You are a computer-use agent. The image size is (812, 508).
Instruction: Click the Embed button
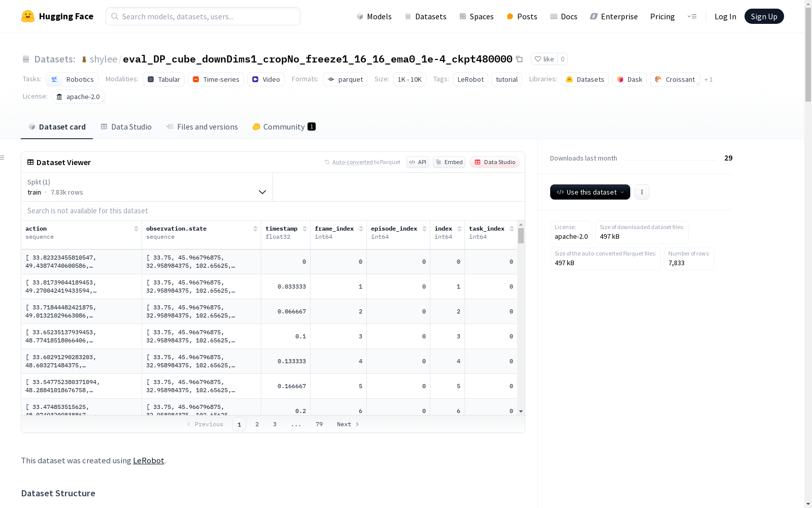[449, 162]
